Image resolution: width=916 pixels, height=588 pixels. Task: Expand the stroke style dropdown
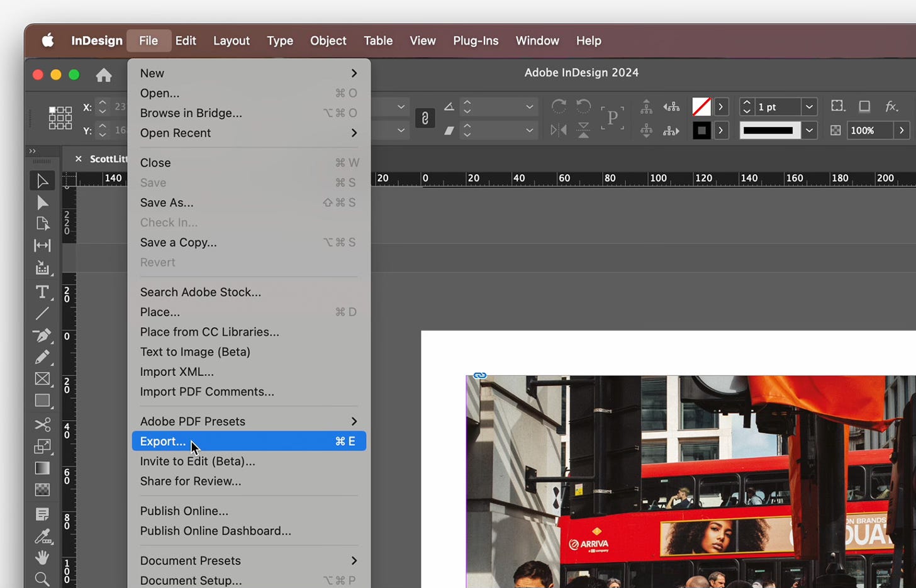tap(810, 131)
